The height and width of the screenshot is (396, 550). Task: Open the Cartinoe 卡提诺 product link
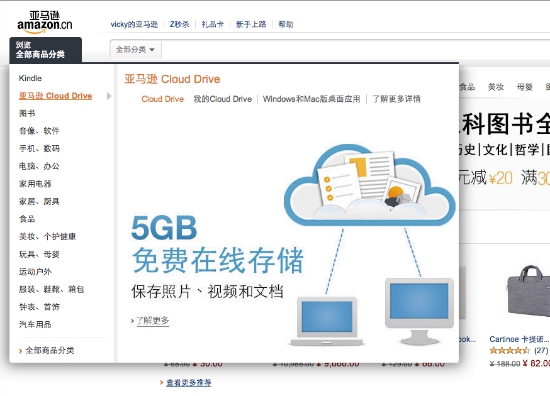click(x=519, y=339)
